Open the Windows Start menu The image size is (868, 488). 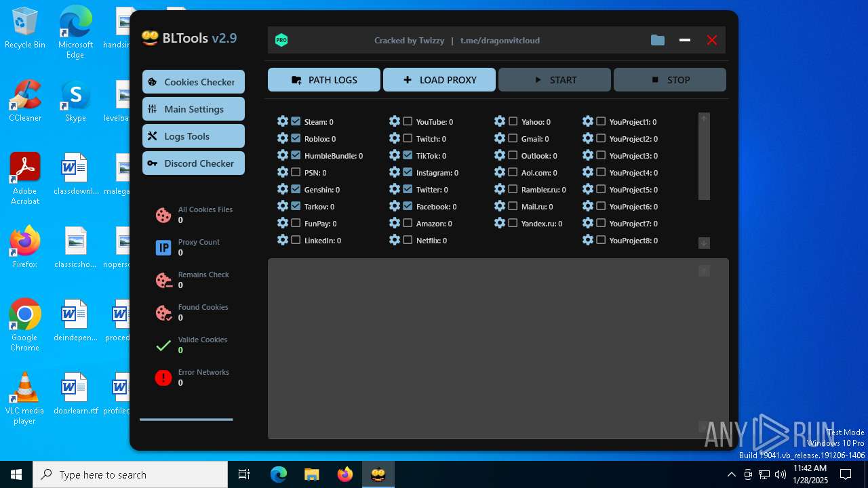(x=16, y=474)
